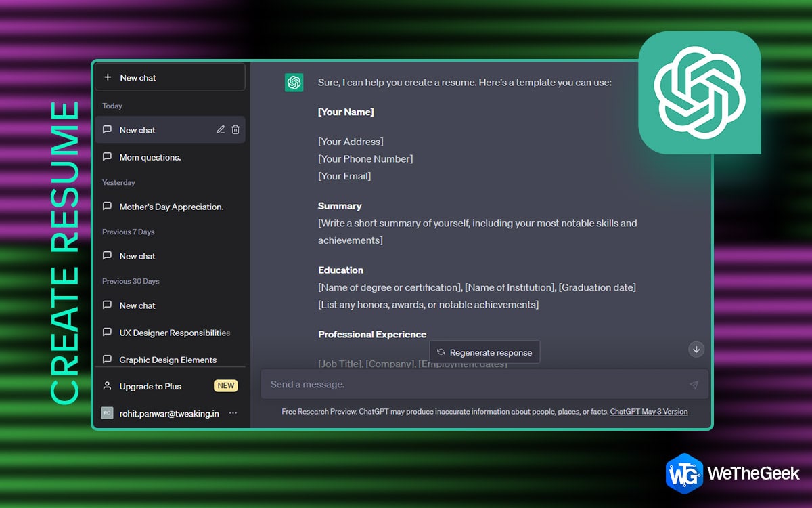Click the plus icon beside New chat
This screenshot has width=812, height=508.
pos(108,77)
